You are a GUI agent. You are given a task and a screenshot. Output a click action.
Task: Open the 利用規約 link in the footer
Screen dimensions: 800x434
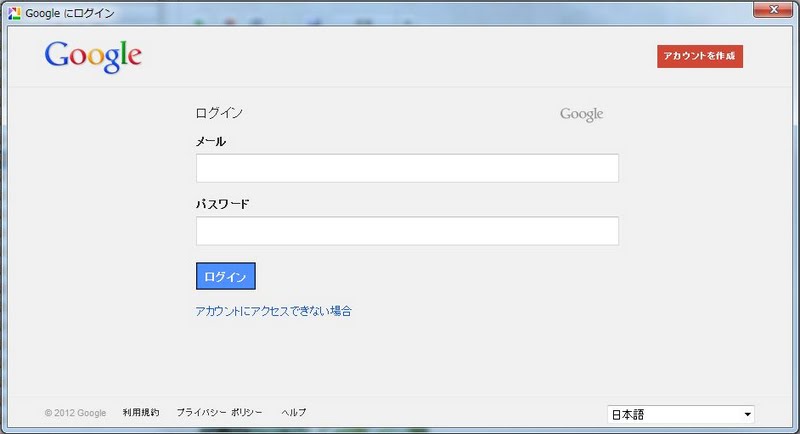click(141, 412)
